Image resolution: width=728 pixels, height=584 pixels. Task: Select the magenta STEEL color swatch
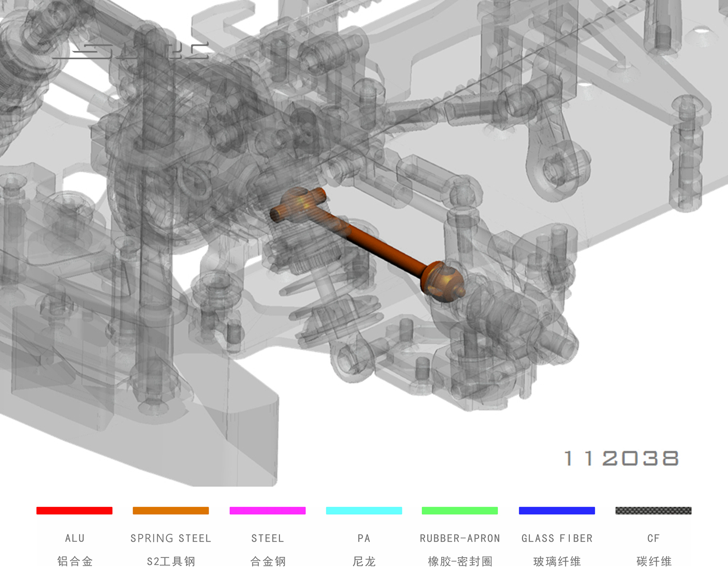[x=267, y=510]
